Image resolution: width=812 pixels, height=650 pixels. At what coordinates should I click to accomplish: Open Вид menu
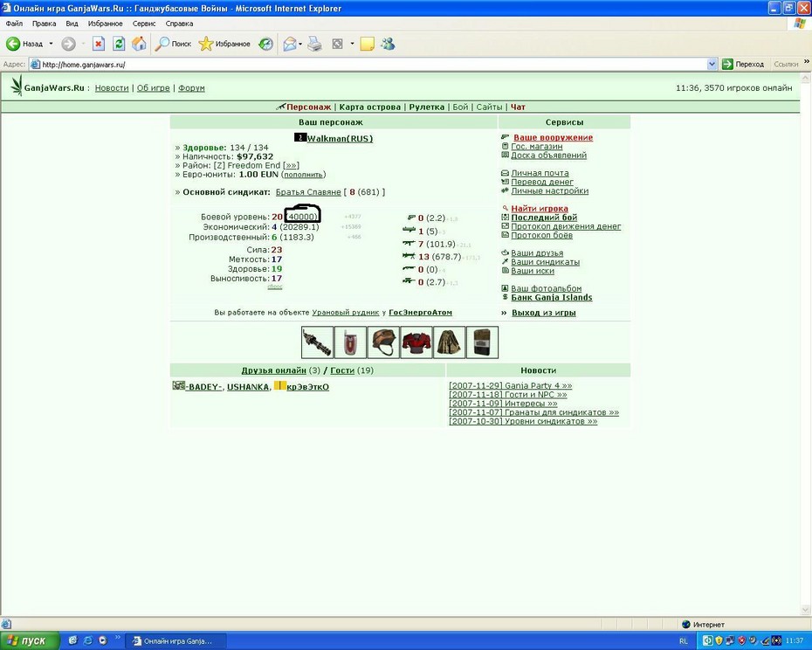[72, 24]
